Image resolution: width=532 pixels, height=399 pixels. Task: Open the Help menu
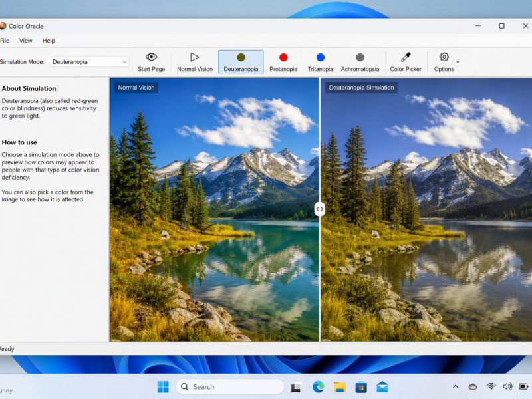(x=49, y=41)
